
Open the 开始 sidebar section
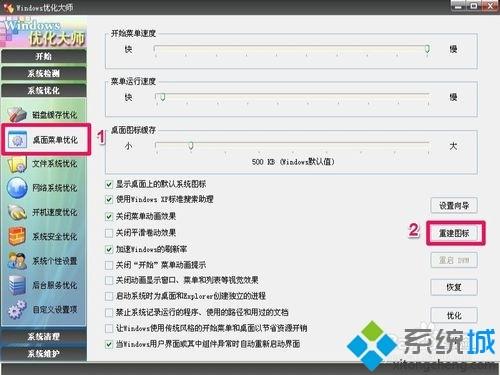(x=44, y=56)
